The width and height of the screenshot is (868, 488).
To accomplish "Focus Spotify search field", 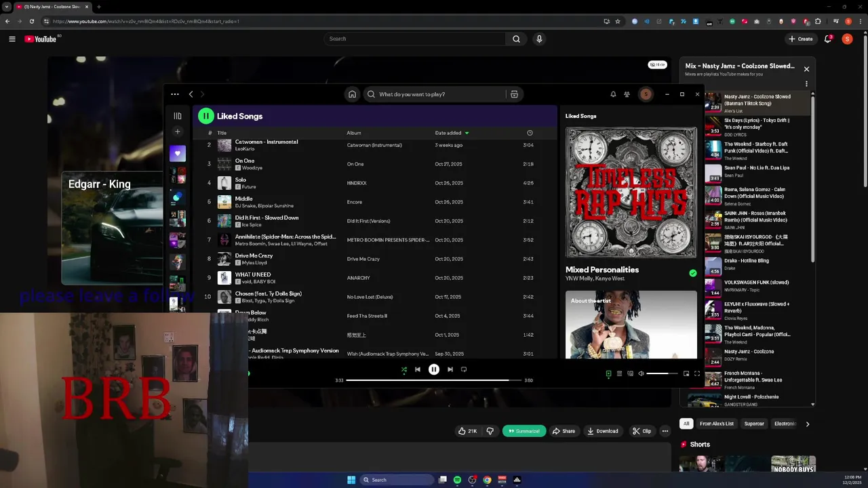I will (434, 94).
